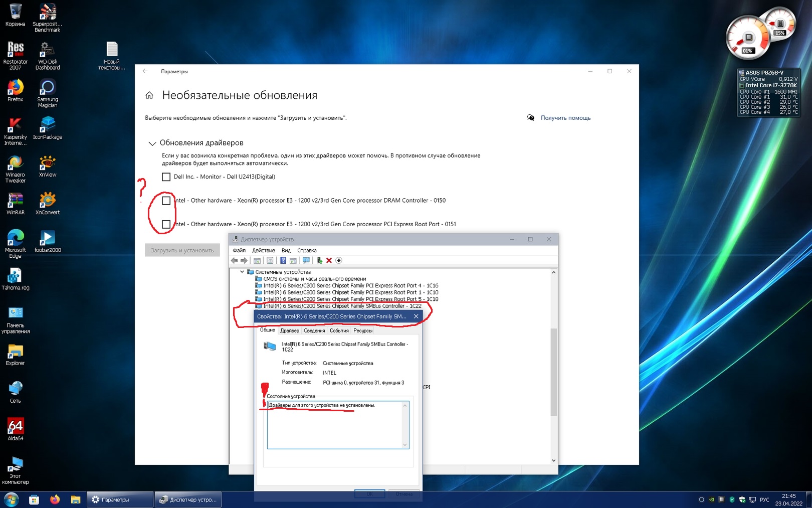Open the Action menu in Device Manager
This screenshot has height=508, width=812.
(x=263, y=250)
